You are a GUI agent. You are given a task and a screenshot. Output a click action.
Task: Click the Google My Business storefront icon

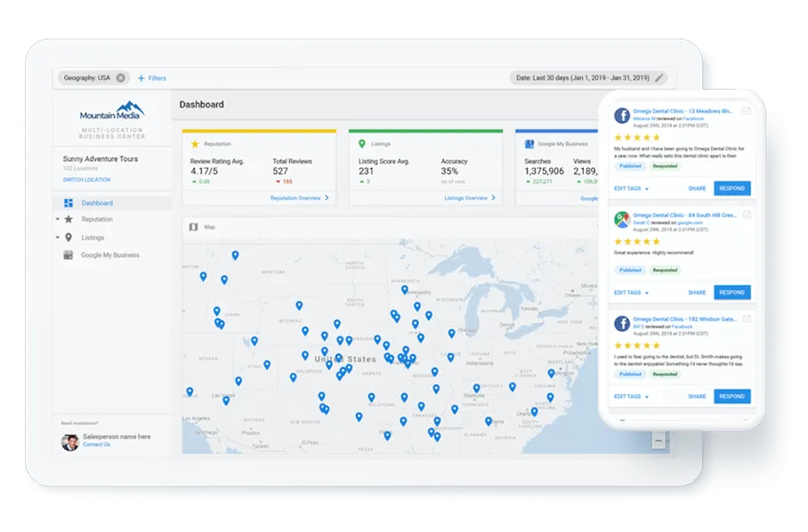[69, 255]
